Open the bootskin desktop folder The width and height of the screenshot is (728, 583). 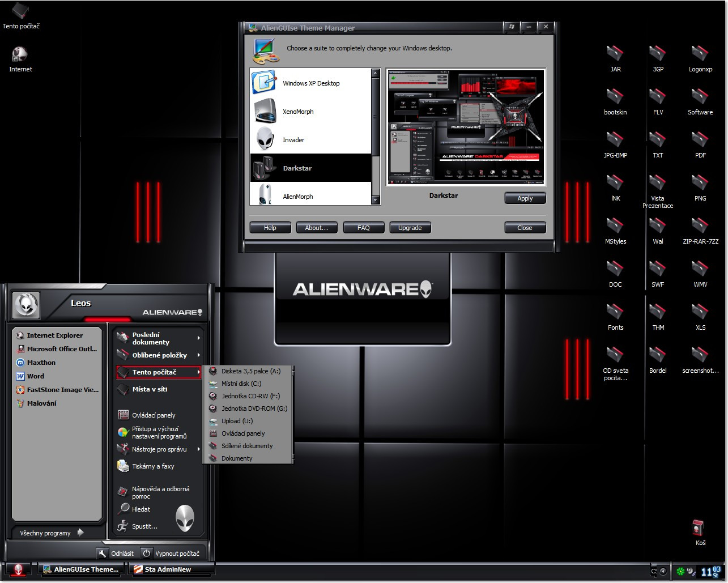pyautogui.click(x=615, y=102)
